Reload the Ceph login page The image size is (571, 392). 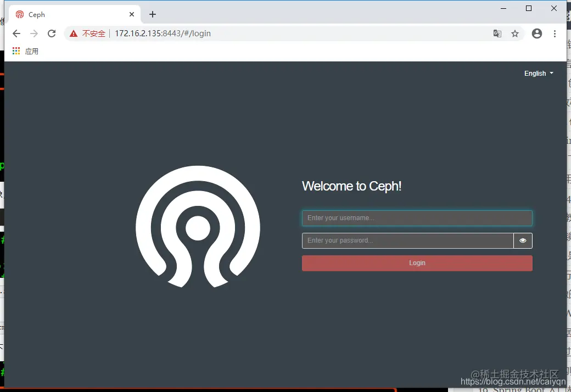click(52, 33)
